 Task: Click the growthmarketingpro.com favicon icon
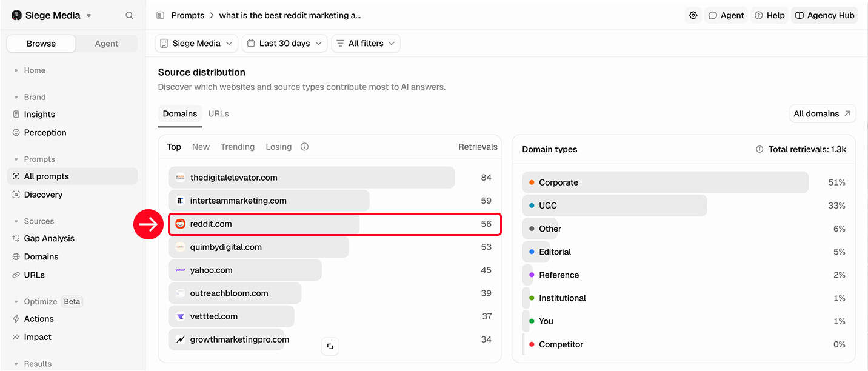point(180,339)
